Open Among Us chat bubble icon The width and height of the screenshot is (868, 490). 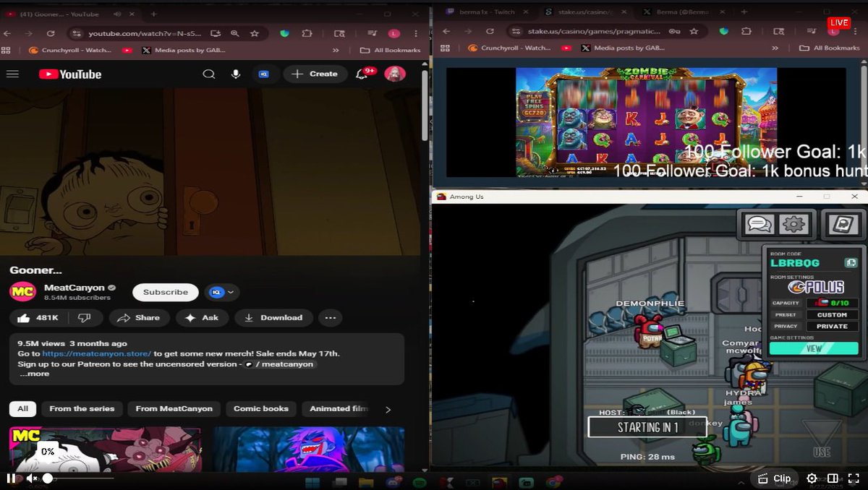pos(759,224)
